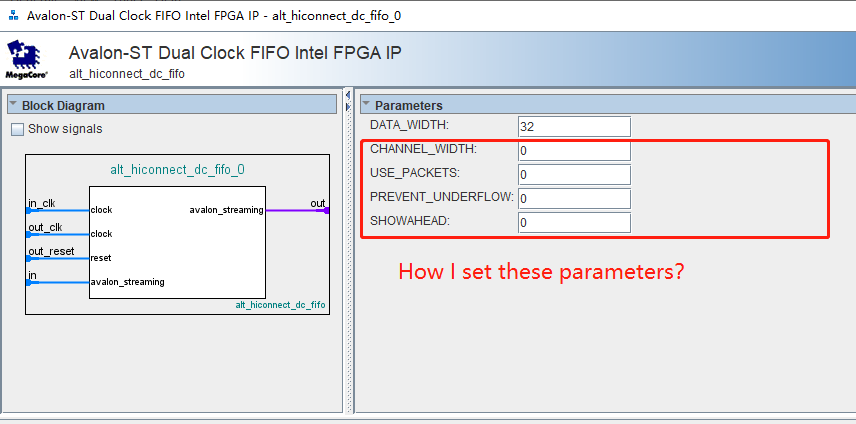Click the USE_PACKETS parameter label
Image resolution: width=856 pixels, height=424 pixels.
415,173
